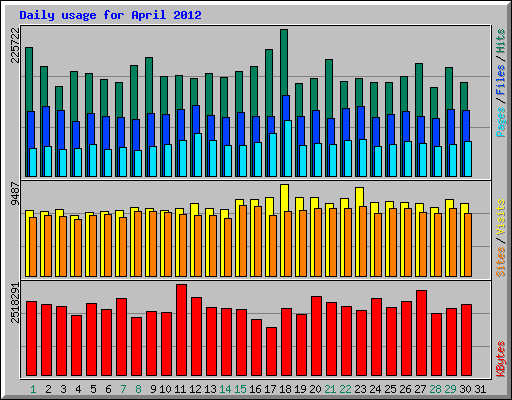The width and height of the screenshot is (512, 400).
Task: Click day 15 on the x-axis
Action: point(240,389)
